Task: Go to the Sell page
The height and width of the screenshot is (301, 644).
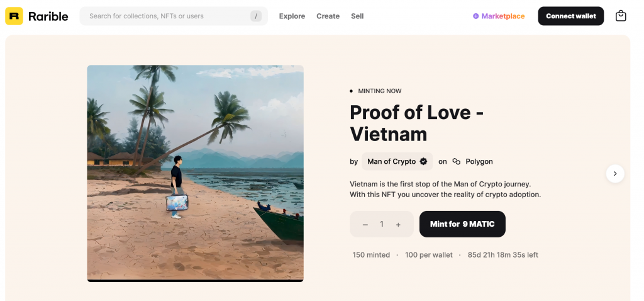Action: click(357, 16)
